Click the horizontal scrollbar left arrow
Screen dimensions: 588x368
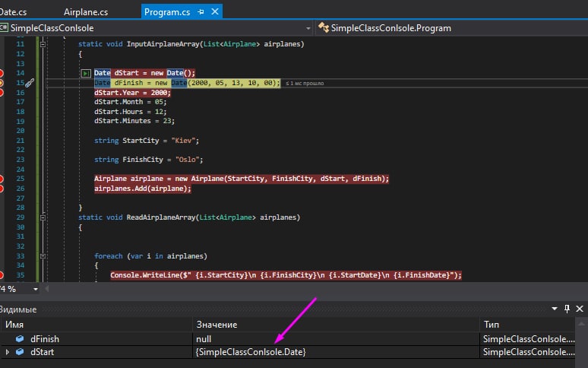coord(47,289)
